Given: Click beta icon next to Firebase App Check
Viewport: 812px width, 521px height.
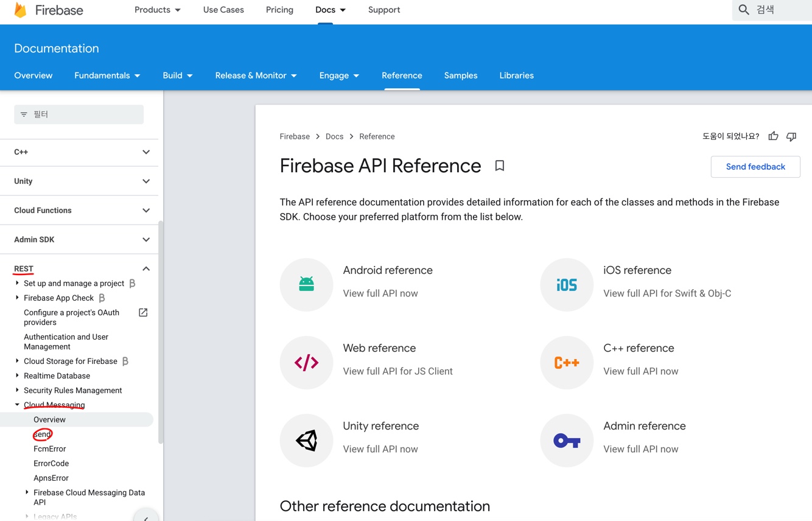Looking at the screenshot, I should tap(102, 298).
